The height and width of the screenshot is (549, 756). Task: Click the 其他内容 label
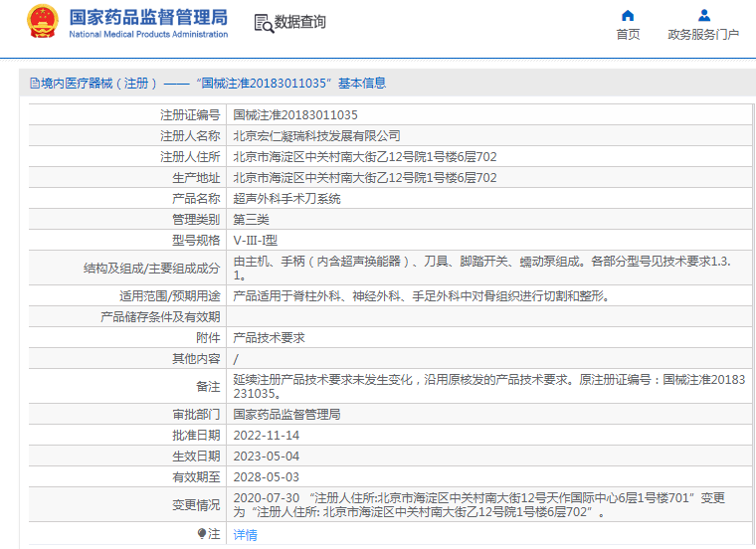click(x=196, y=359)
